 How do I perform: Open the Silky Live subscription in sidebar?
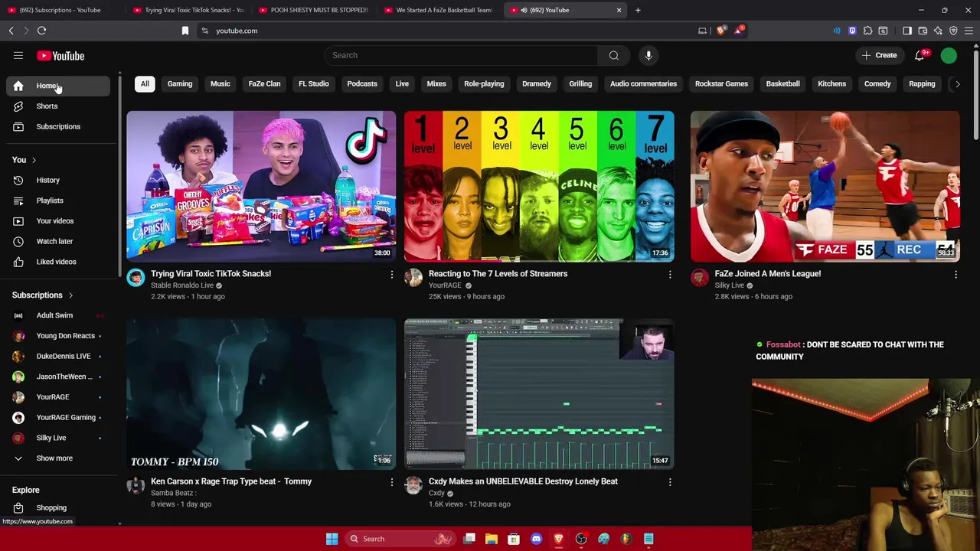[58, 438]
